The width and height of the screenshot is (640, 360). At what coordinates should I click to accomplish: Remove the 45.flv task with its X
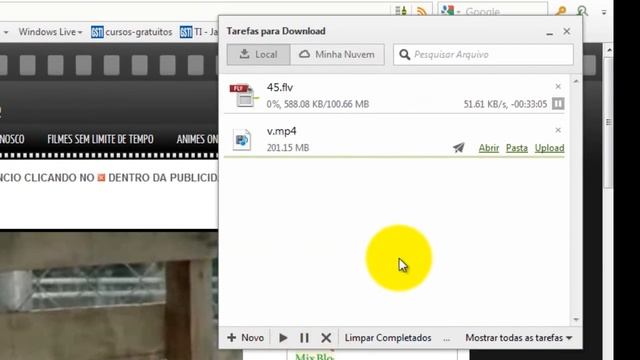coord(558,87)
